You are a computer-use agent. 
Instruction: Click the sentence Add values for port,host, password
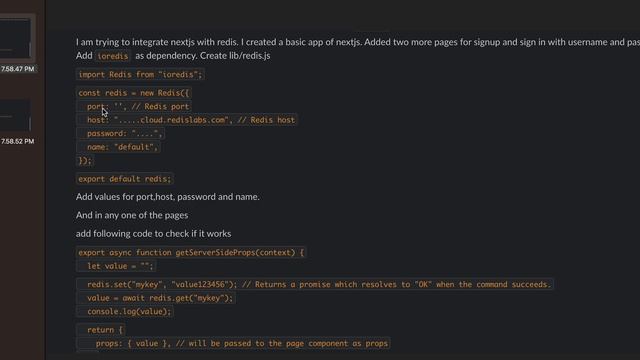click(167, 197)
